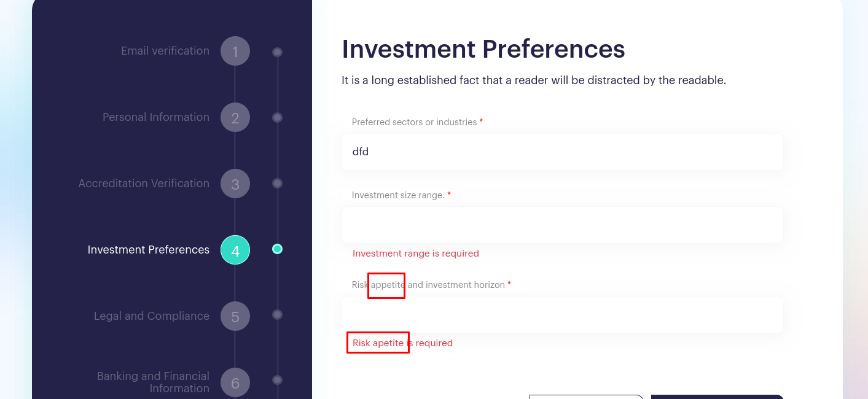The height and width of the screenshot is (399, 868).
Task: Open Banking and Financial Information label
Action: click(153, 382)
